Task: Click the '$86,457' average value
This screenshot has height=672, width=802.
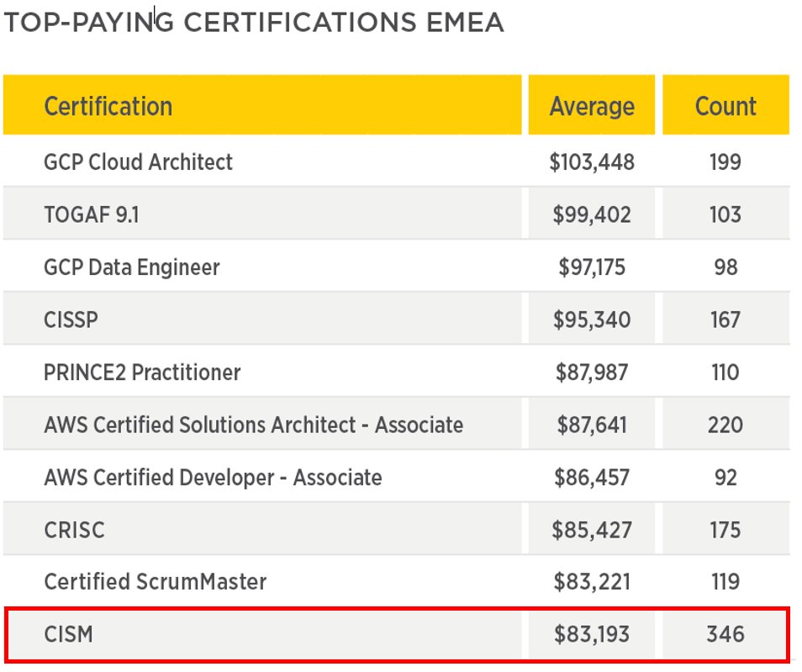Action: pyautogui.click(x=592, y=478)
